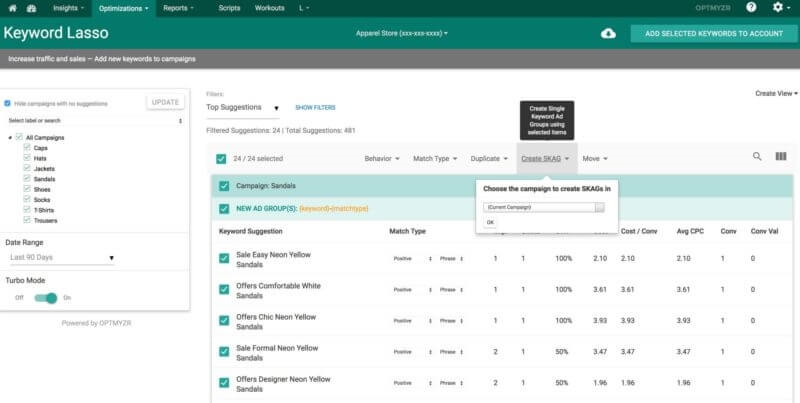This screenshot has width=800, height=403.
Task: Uncheck the Trousers campaign
Action: 27,220
